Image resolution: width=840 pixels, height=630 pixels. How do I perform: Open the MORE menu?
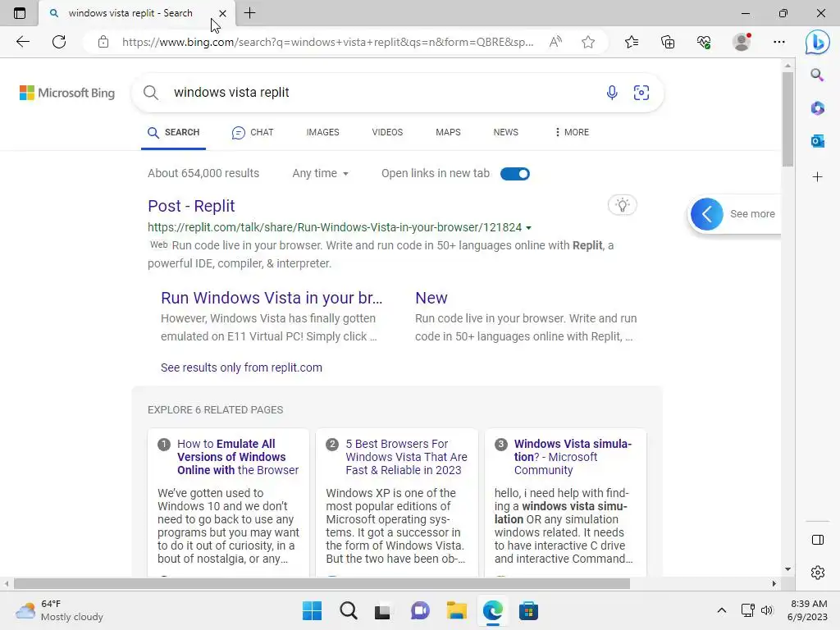(x=572, y=132)
